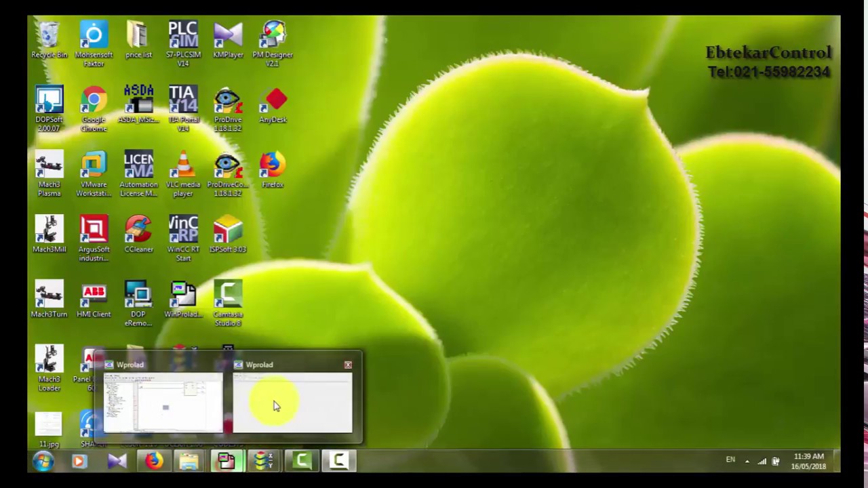
Task: Open Windows Explorer from the taskbar
Action: (190, 462)
